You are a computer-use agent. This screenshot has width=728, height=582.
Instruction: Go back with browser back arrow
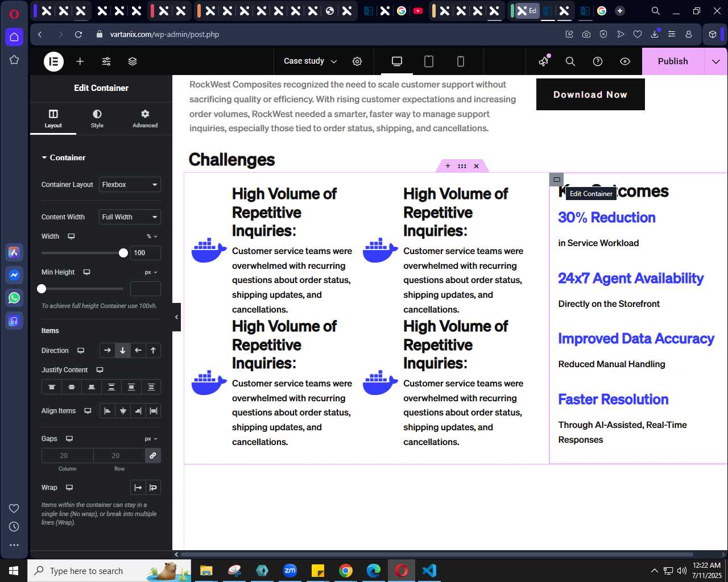40,34
